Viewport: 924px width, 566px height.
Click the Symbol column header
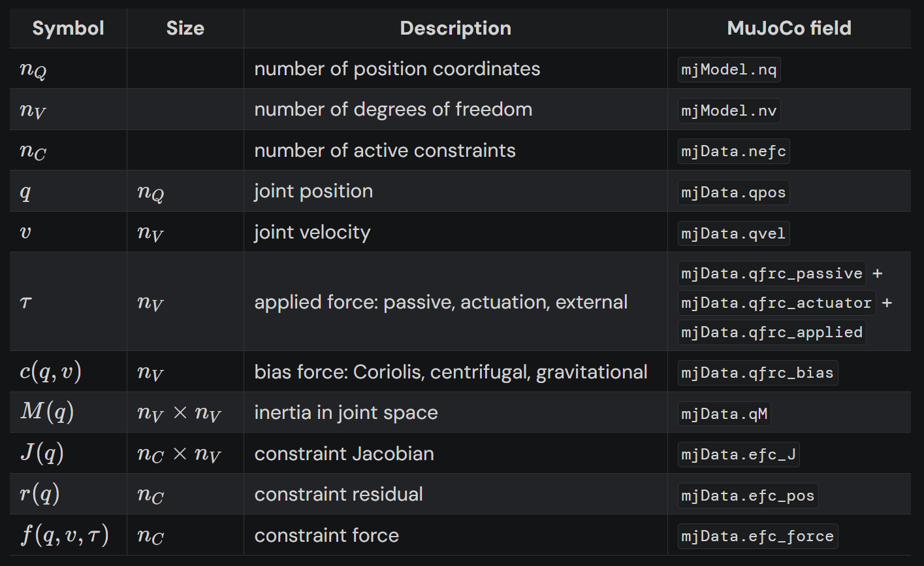click(68, 28)
